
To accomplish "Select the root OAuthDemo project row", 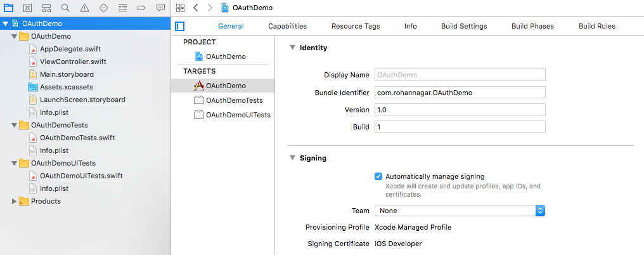I will coord(86,23).
